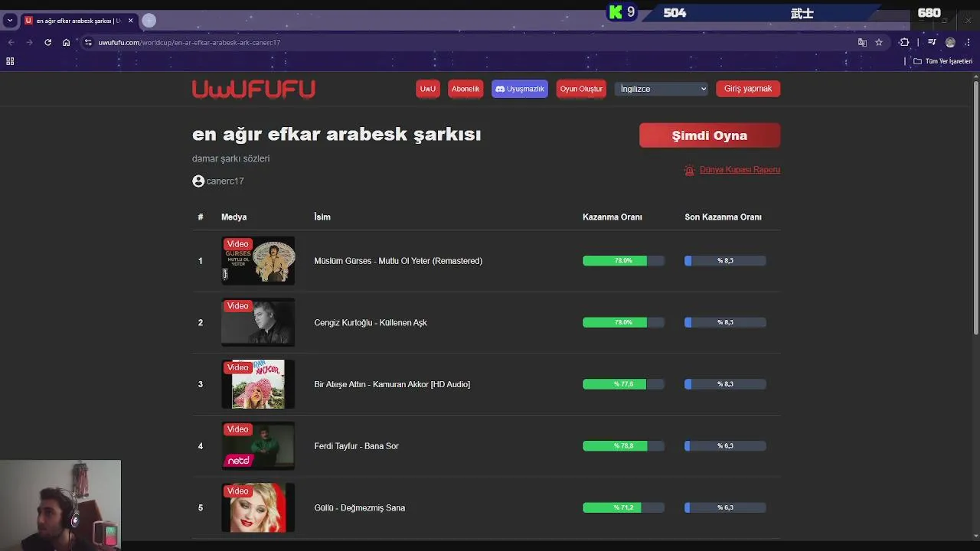980x551 pixels.
Task: Click the text Bir Ateşe Attın - Kamuran Akkor [HD Audio]
Action: coord(392,384)
